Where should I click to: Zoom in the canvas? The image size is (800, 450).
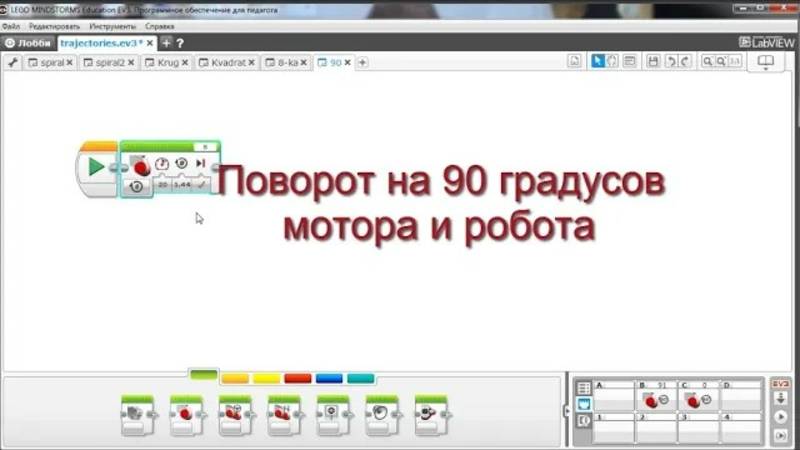(x=721, y=61)
